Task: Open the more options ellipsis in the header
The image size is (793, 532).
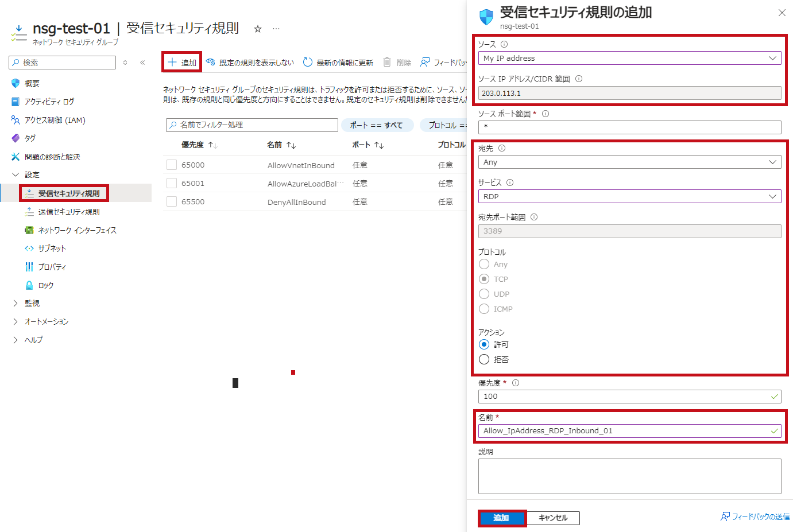Action: pyautogui.click(x=276, y=29)
